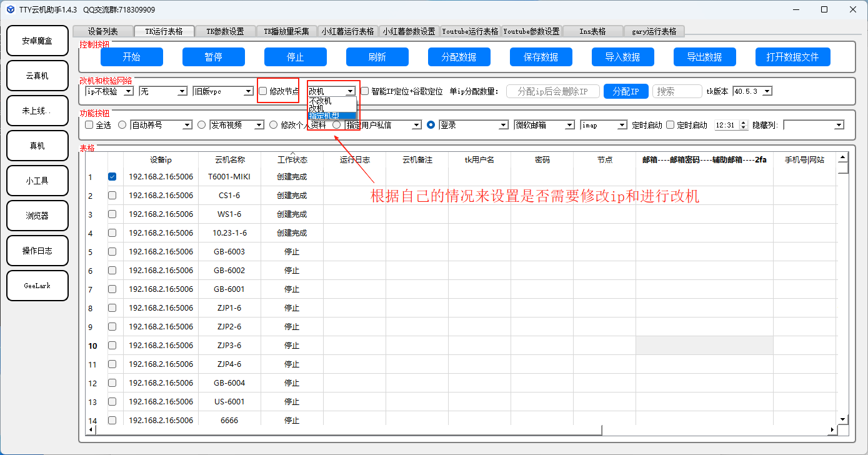Increase the 12:31 time with up arrow
Image resolution: width=868 pixels, height=455 pixels.
(x=743, y=122)
